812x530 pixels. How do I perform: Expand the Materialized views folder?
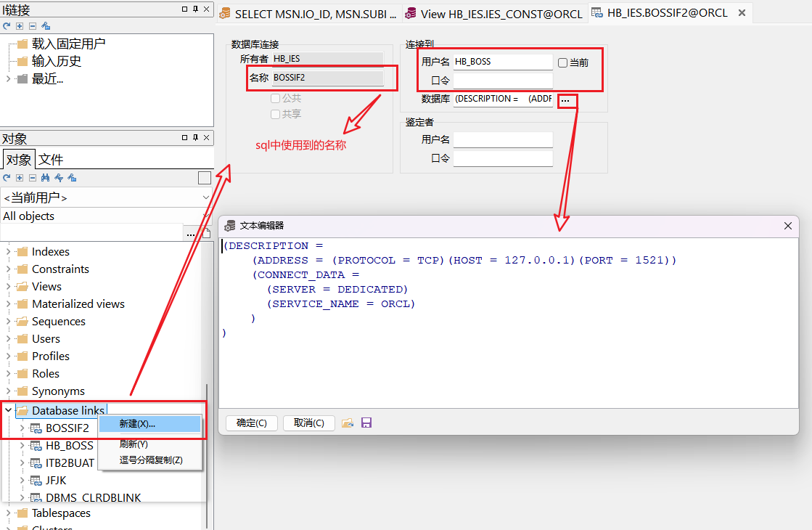click(x=8, y=303)
